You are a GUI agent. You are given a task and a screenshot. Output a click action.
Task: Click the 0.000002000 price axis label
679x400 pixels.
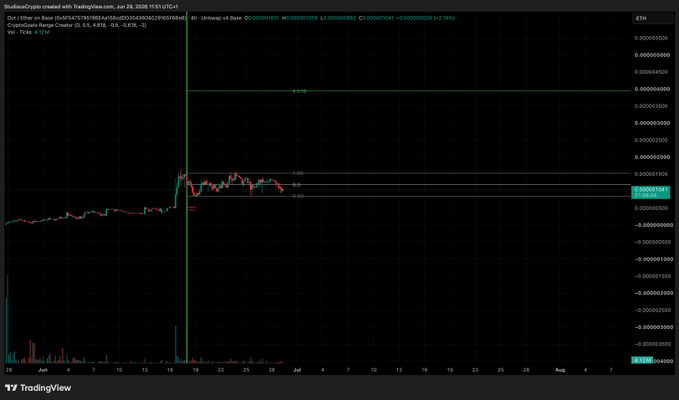[x=651, y=157]
